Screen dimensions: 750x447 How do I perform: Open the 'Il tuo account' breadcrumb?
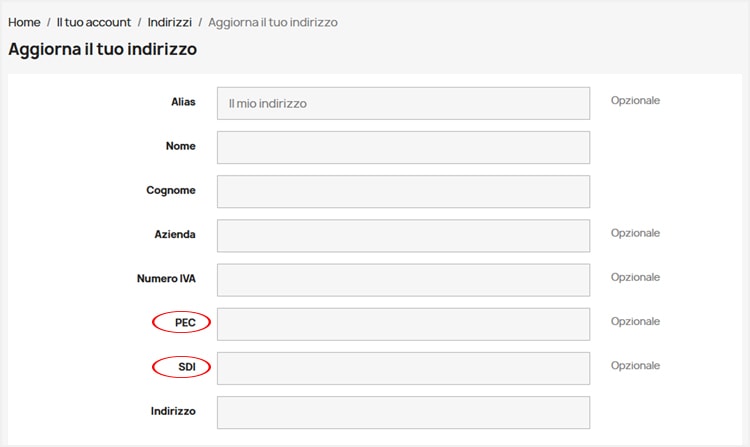click(x=94, y=22)
